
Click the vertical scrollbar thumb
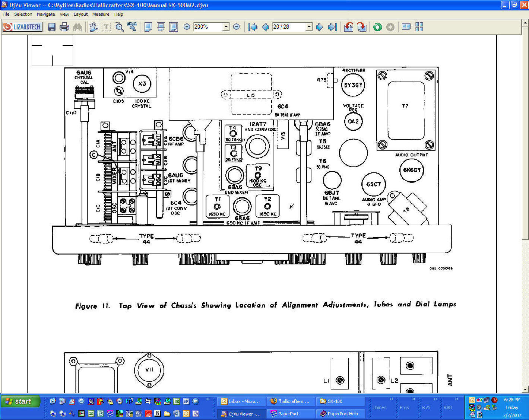[x=525, y=133]
